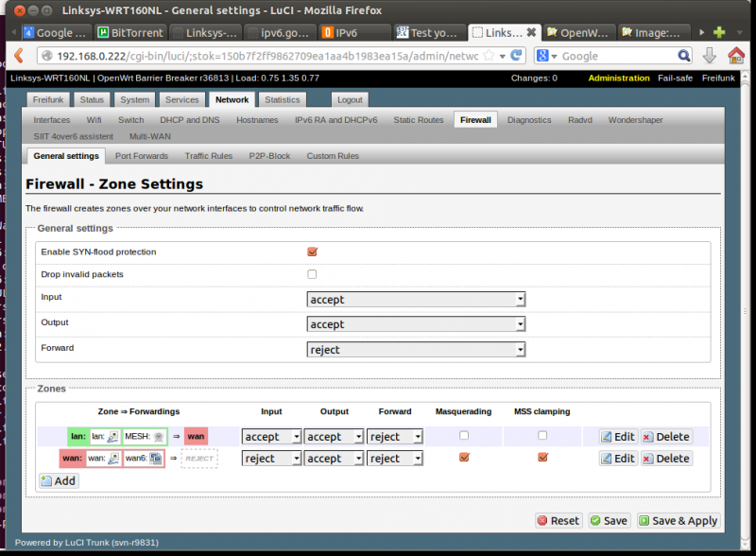Change the lan zone Output dropdown

[x=334, y=436]
